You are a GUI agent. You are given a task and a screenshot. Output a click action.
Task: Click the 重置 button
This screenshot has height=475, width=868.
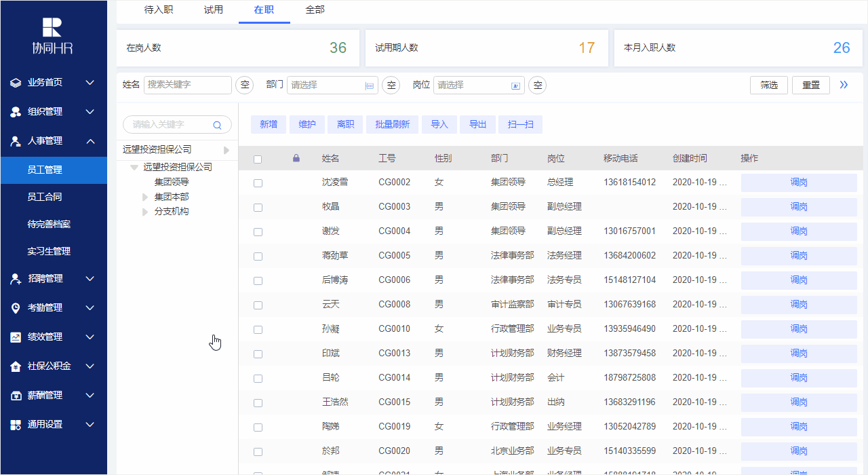click(811, 85)
